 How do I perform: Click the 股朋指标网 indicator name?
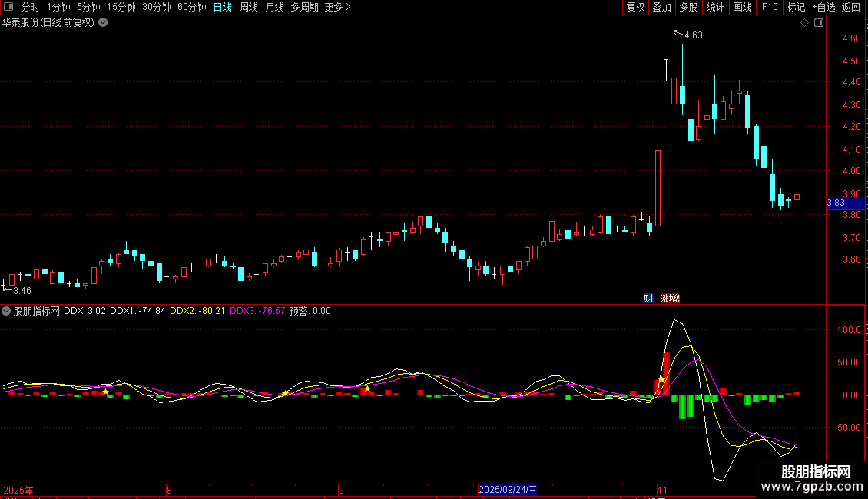[37, 311]
